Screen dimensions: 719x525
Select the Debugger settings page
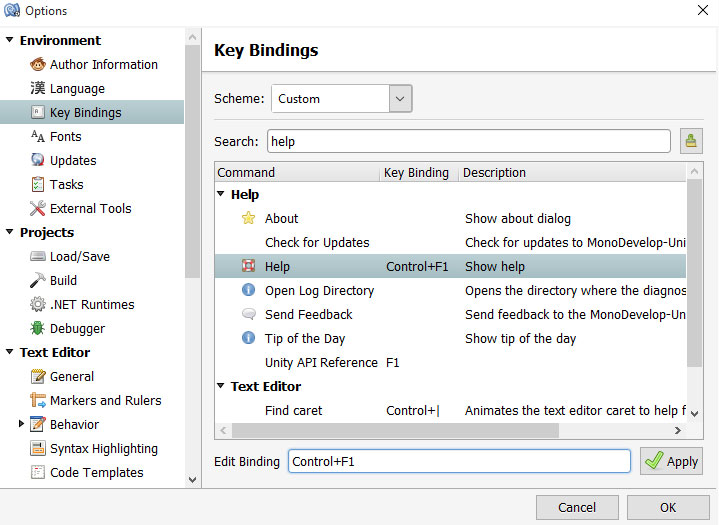coord(77,329)
